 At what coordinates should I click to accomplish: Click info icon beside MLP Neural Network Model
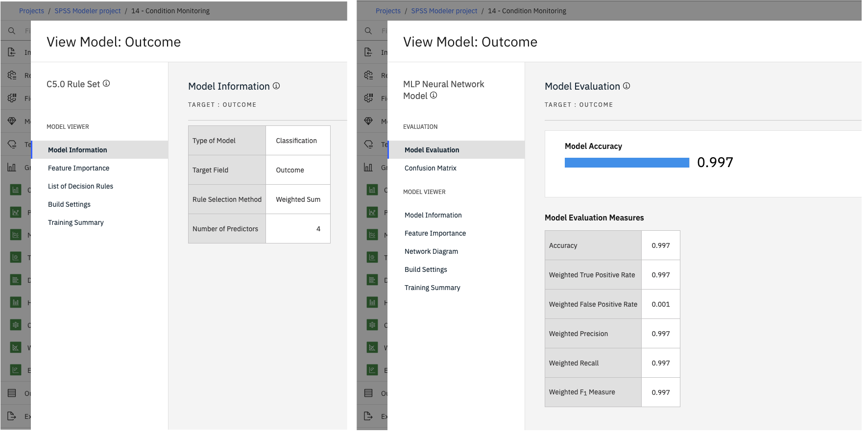point(434,96)
